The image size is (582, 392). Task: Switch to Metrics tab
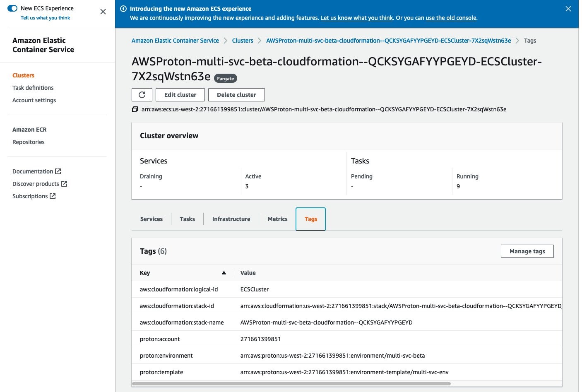[277, 219]
